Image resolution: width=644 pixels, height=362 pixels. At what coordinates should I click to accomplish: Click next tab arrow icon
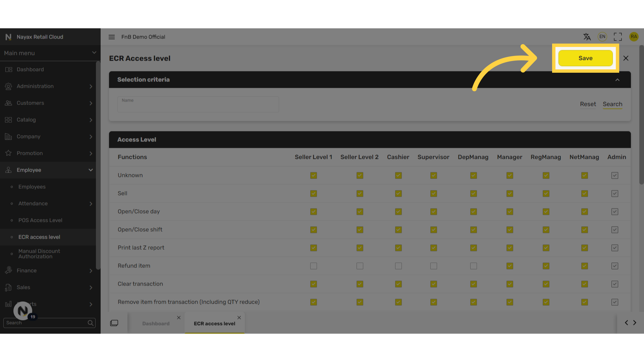[635, 322]
